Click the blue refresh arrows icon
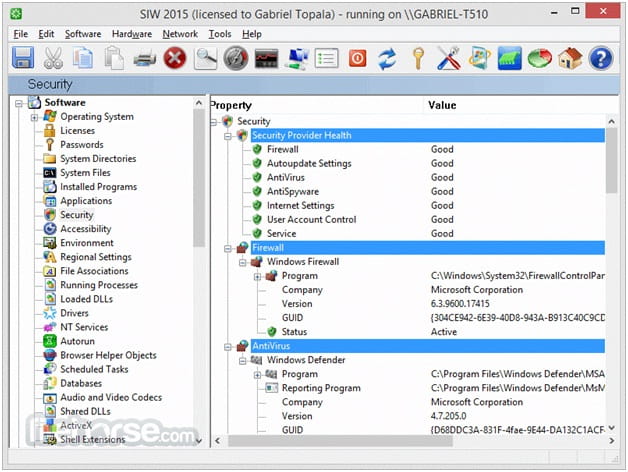The image size is (628, 472). coord(388,59)
